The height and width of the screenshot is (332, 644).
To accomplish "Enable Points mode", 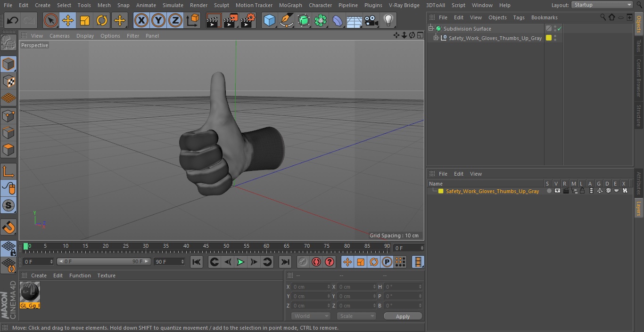I will 8,115.
